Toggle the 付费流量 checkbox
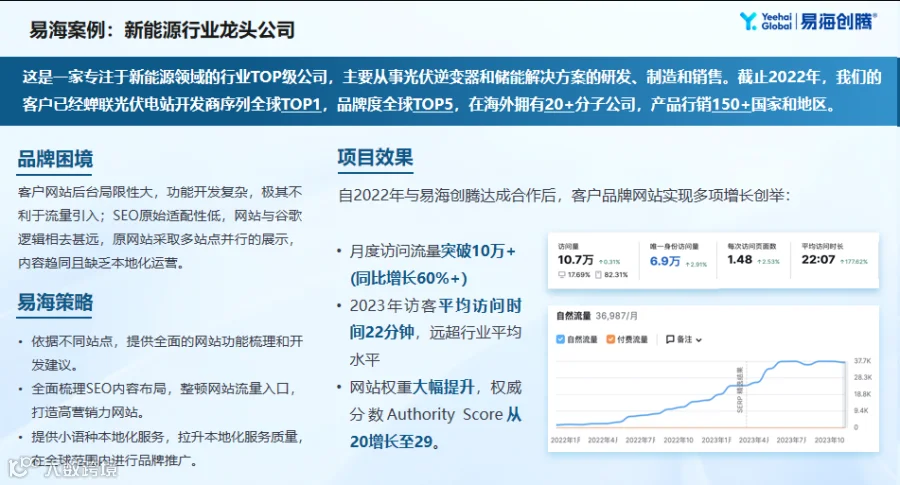This screenshot has width=900, height=485. (x=611, y=339)
